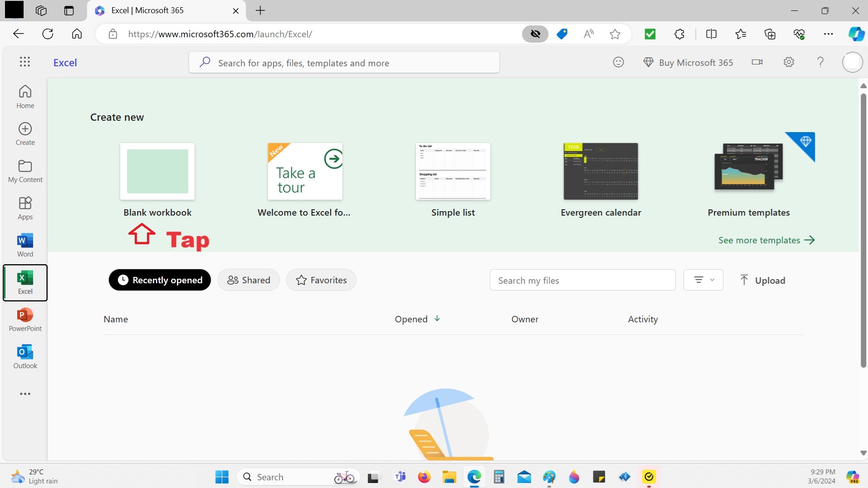The width and height of the screenshot is (868, 488).
Task: Switch to the Favorites tab
Action: pos(321,280)
